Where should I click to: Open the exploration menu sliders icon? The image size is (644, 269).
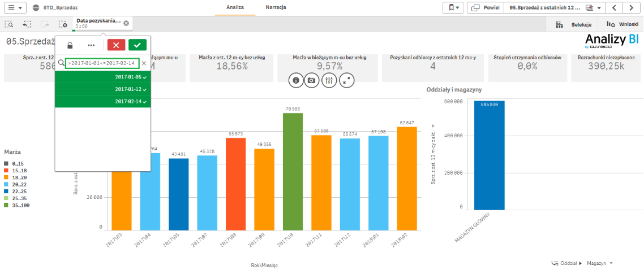329,80
